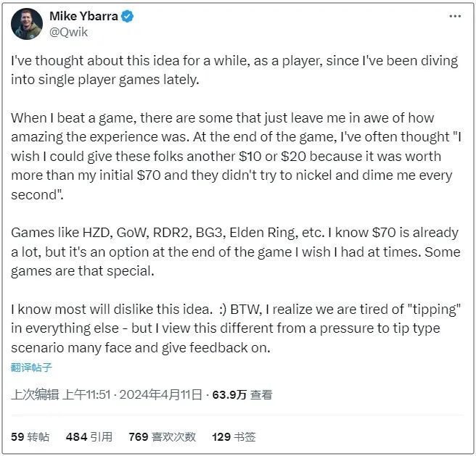Open the more options ellipsis menu

454,16
